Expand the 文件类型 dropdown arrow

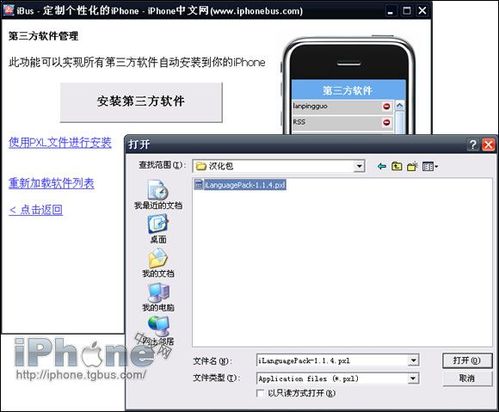413,378
